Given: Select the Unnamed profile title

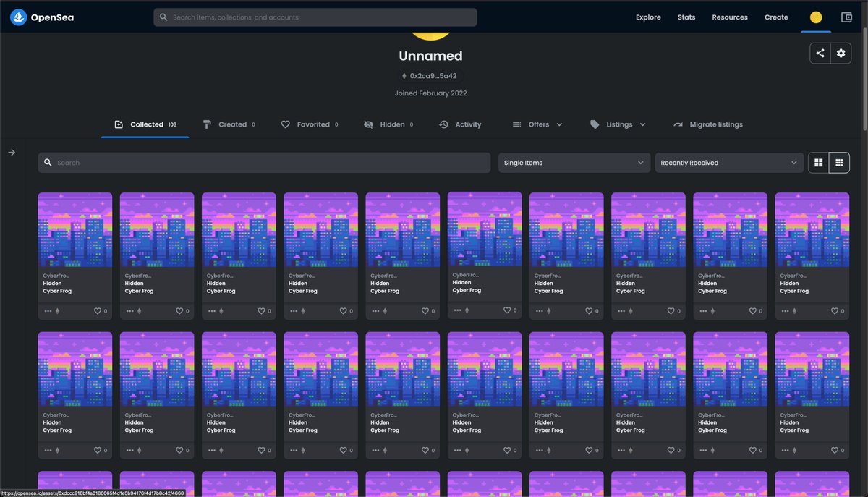Looking at the screenshot, I should [430, 56].
